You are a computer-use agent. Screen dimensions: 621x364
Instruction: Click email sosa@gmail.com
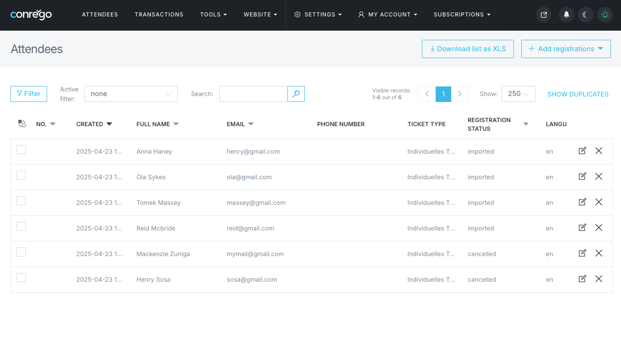point(252,279)
